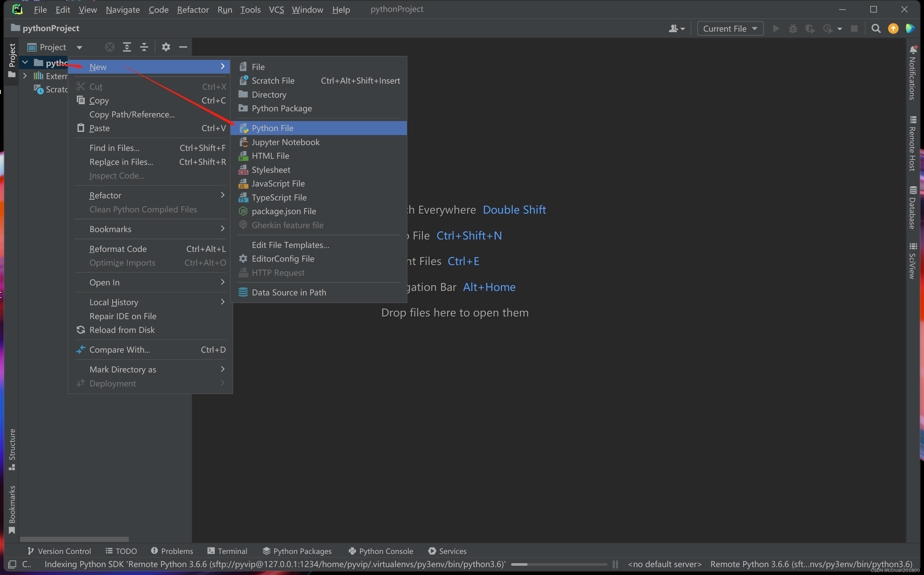This screenshot has height=575, width=924.
Task: Click the locate target icon in Project panel
Action: pyautogui.click(x=110, y=47)
